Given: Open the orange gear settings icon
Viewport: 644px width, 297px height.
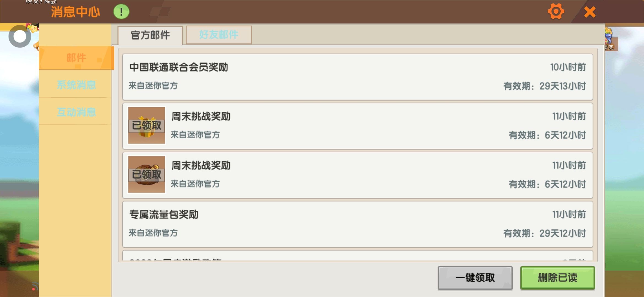Looking at the screenshot, I should 556,12.
